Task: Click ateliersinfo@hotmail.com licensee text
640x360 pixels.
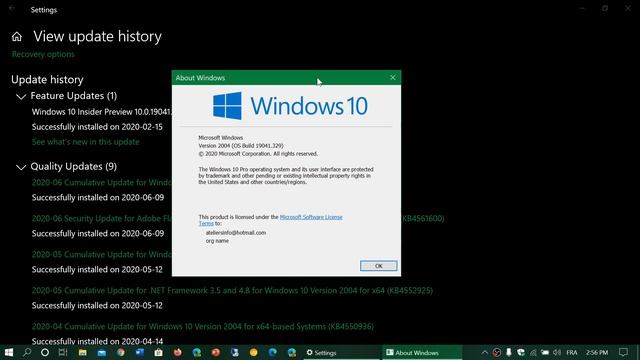Action: [x=236, y=233]
